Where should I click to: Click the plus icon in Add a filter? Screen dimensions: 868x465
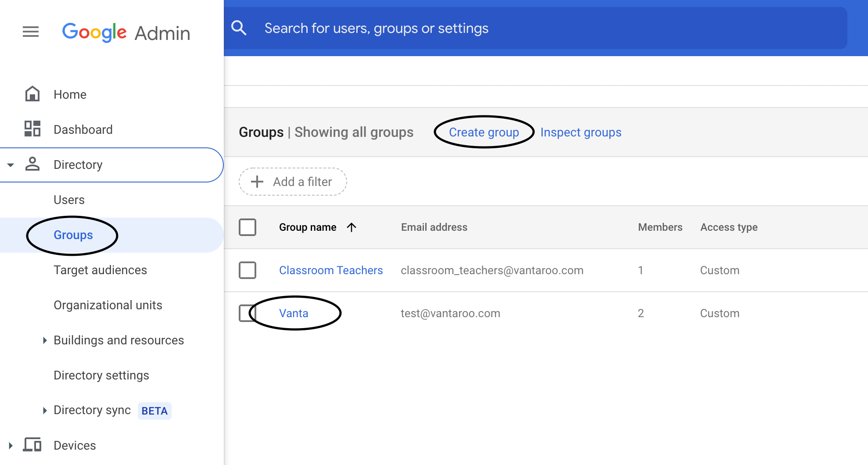[257, 182]
